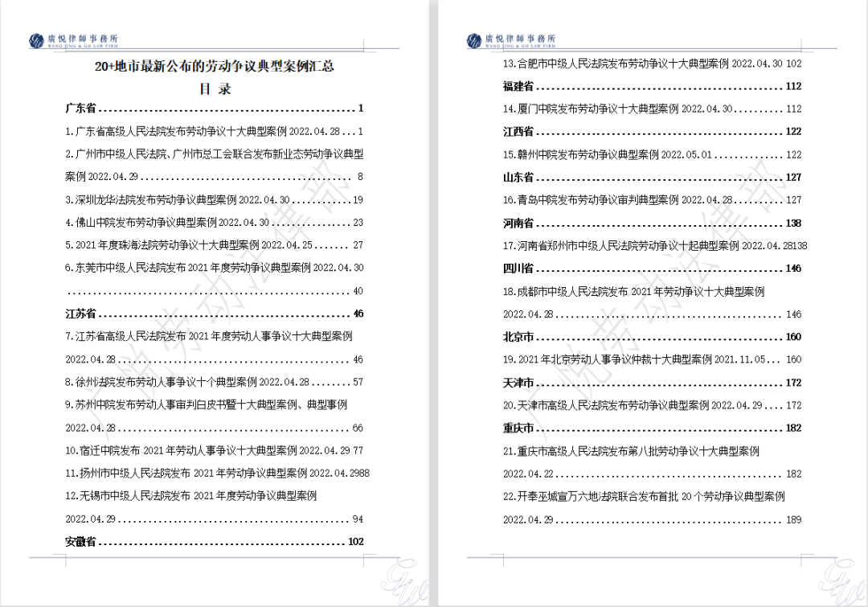Open the '广东省' contents entry
The image size is (868, 607).
tap(215, 108)
